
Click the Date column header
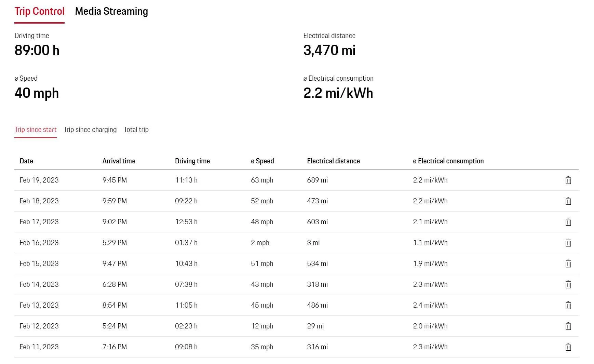(x=26, y=161)
